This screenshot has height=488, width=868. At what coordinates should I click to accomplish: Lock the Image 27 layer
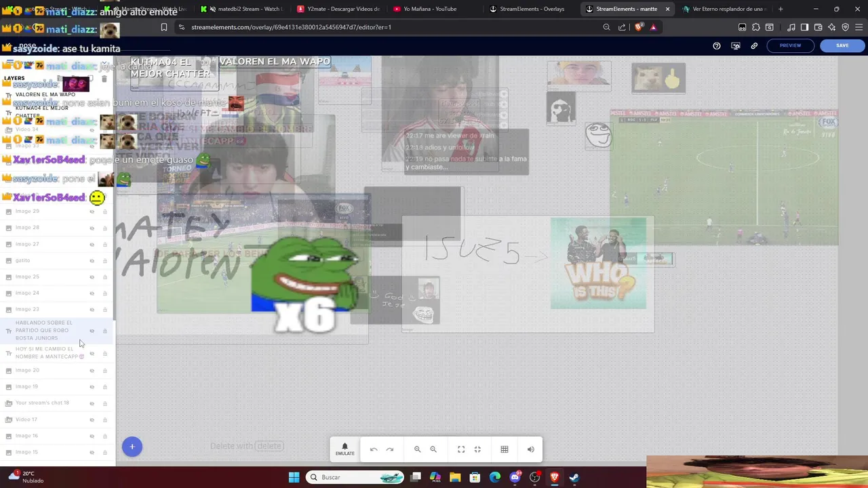pos(105,244)
